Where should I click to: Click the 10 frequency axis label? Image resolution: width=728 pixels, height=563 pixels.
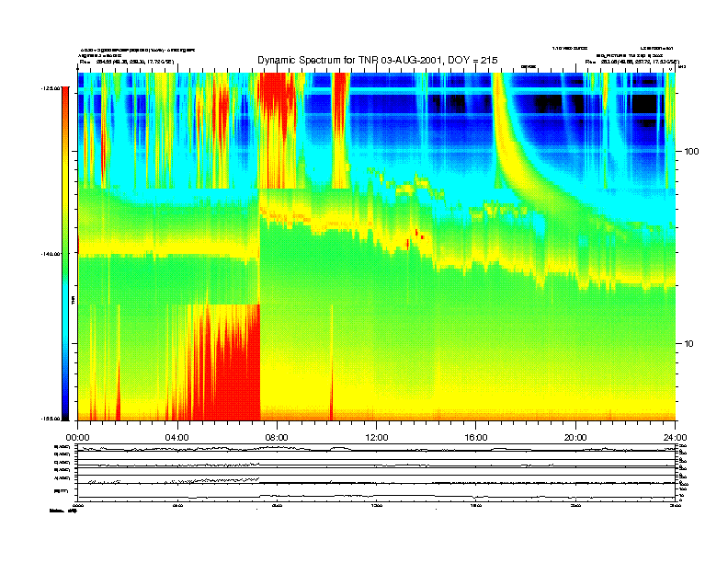click(689, 344)
